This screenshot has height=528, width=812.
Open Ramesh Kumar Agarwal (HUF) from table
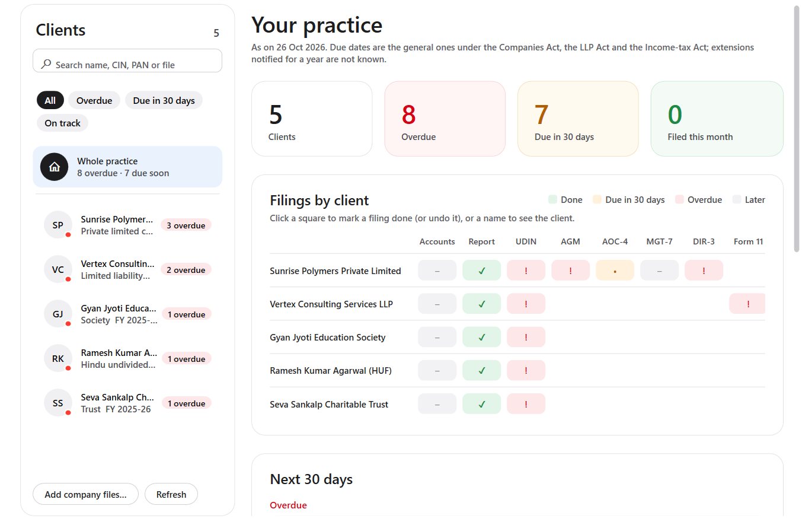331,370
